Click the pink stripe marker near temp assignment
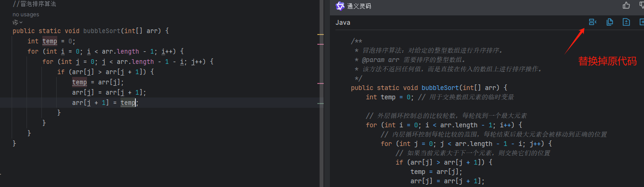Image resolution: width=644 pixels, height=187 pixels. click(320, 83)
